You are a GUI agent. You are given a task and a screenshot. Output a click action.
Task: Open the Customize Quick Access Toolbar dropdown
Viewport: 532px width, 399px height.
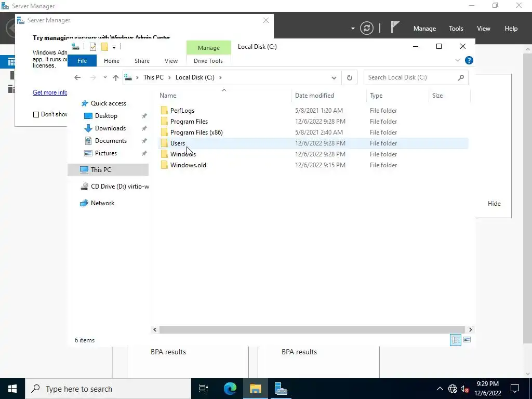tap(114, 47)
